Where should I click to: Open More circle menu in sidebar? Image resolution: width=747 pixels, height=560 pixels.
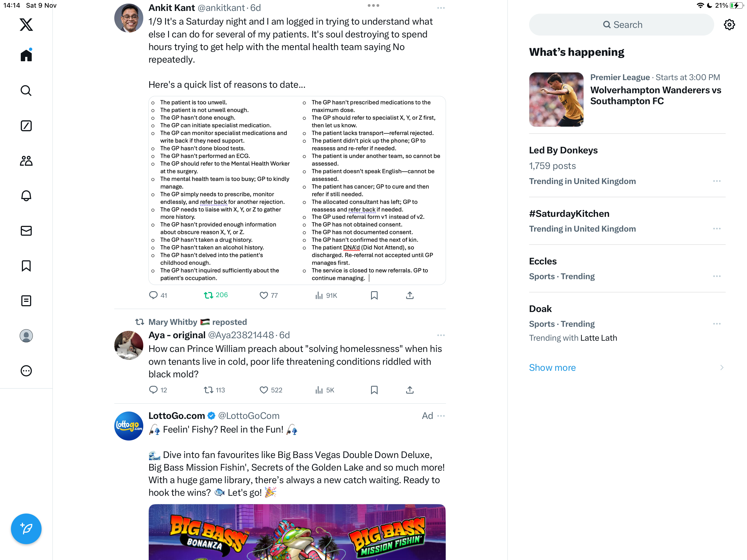click(26, 371)
